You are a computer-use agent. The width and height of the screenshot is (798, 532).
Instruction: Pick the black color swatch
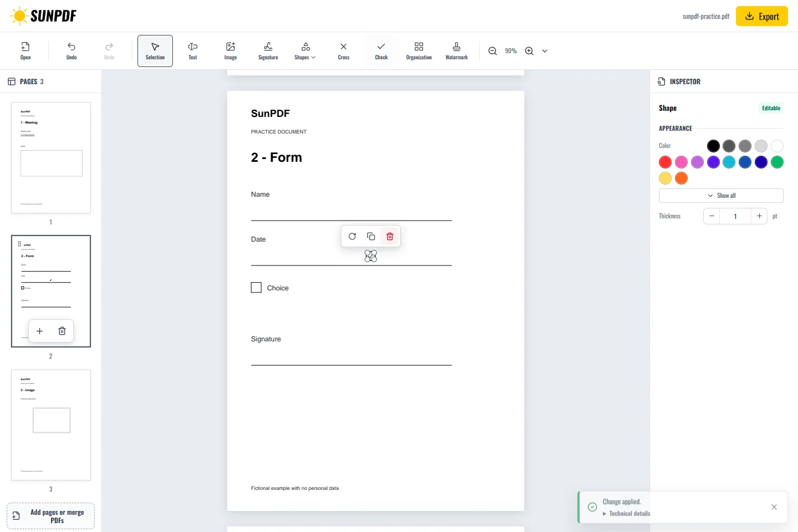(714, 146)
